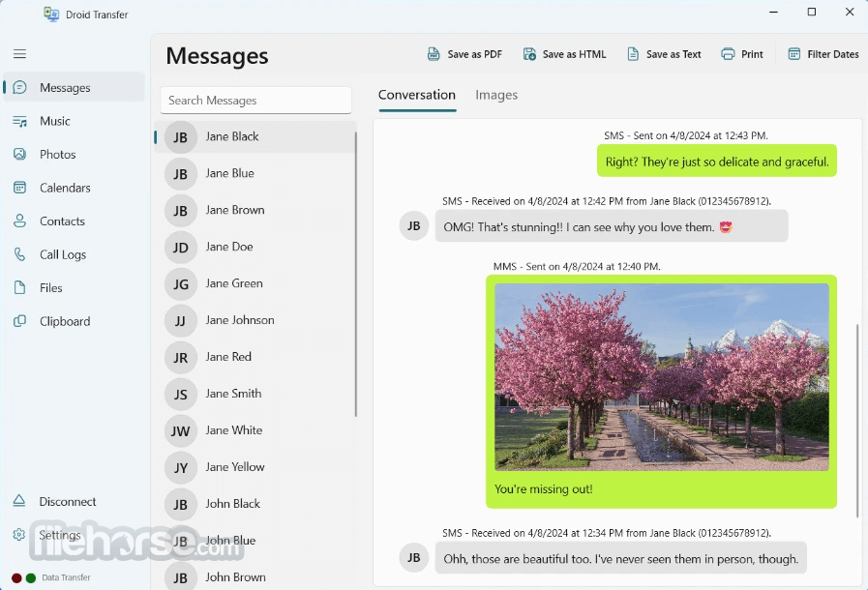This screenshot has width=868, height=590.
Task: Select Jane Doe's JD avatar
Action: tap(180, 248)
